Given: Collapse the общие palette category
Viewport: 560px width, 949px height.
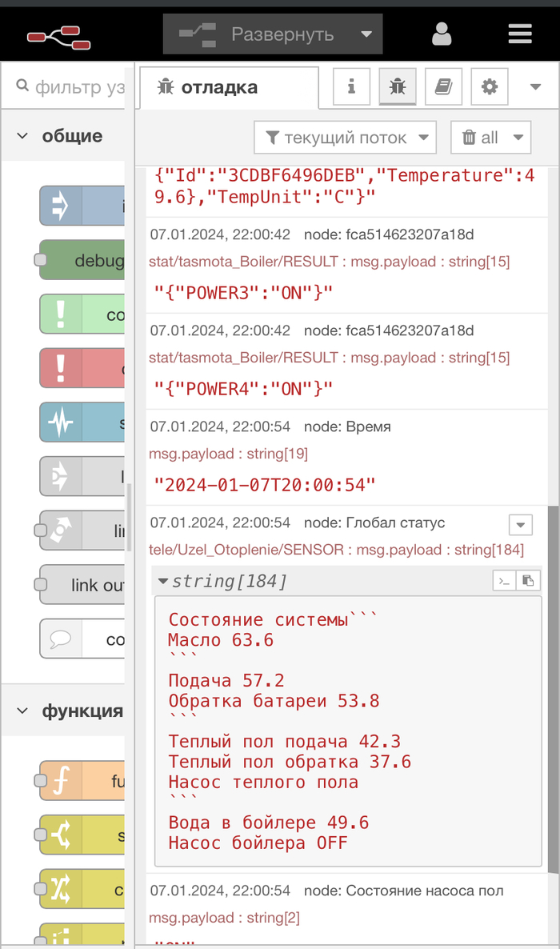Looking at the screenshot, I should 62,135.
